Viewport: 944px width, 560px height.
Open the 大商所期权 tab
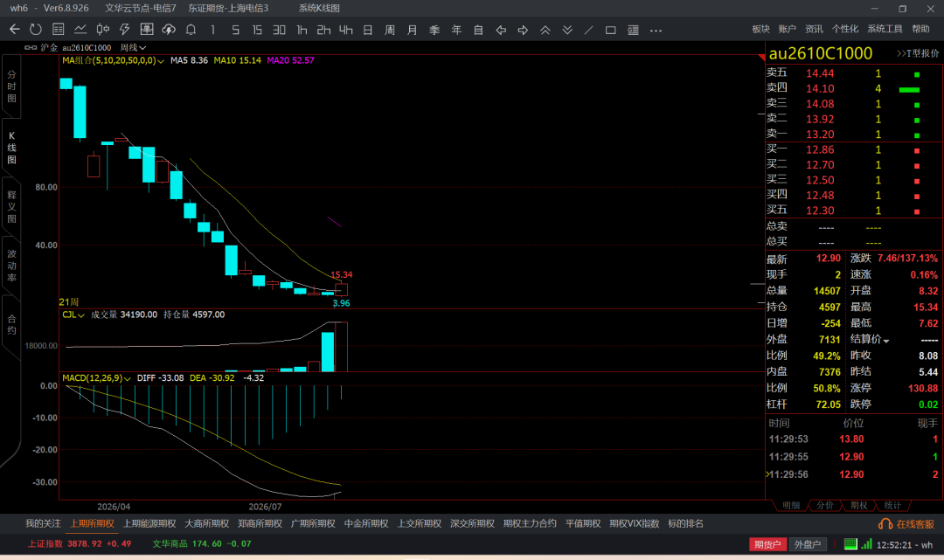click(206, 524)
